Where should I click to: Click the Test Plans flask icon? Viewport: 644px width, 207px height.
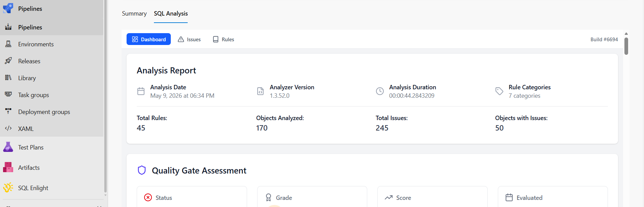click(x=8, y=147)
